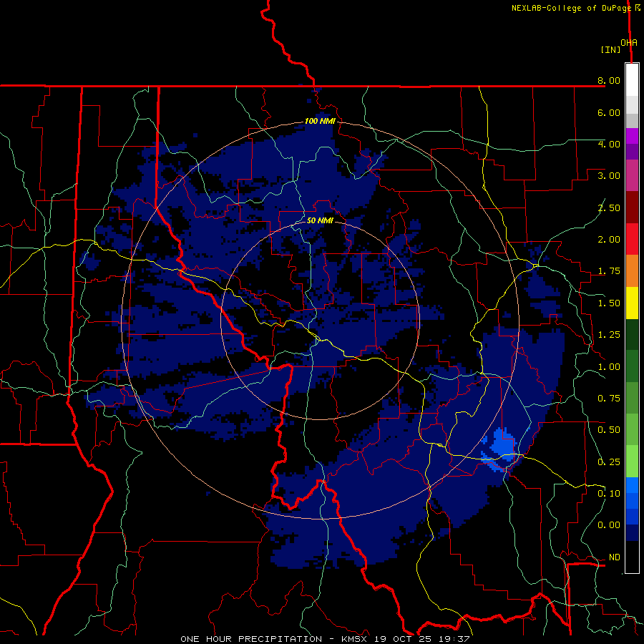Select the lightest green swatch above 0.10
Viewport: 644px width, 644px height.
632,462
